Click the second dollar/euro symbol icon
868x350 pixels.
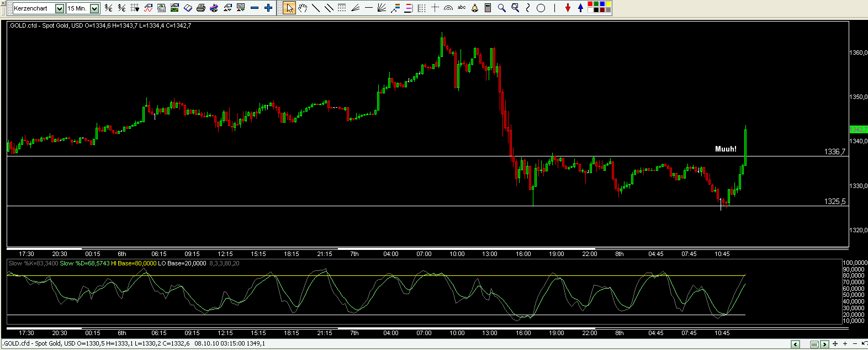point(121,8)
